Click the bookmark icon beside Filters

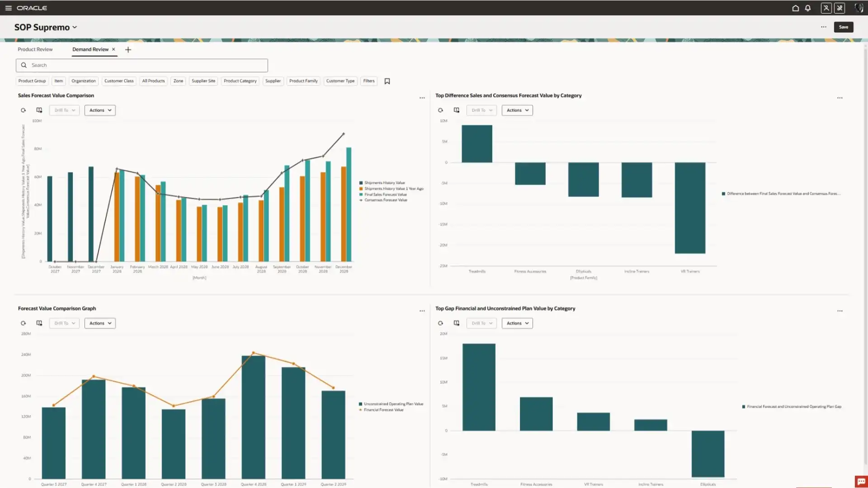387,81
